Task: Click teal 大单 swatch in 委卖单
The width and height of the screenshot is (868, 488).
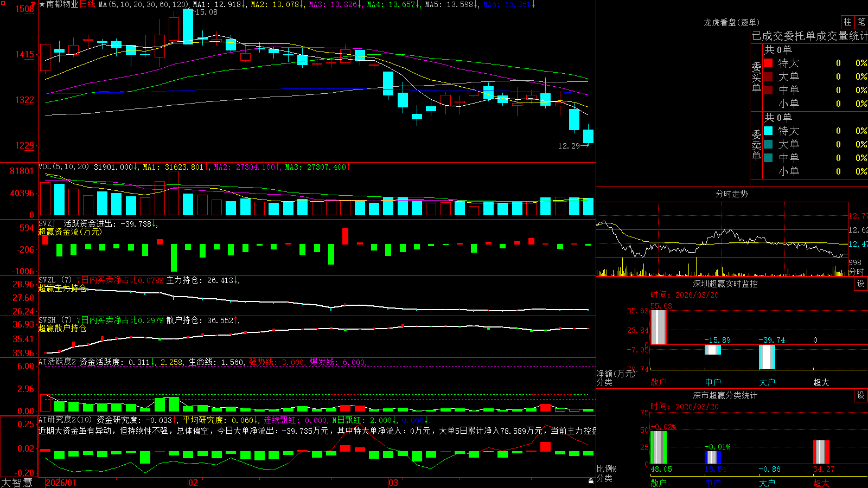Action: pyautogui.click(x=768, y=144)
